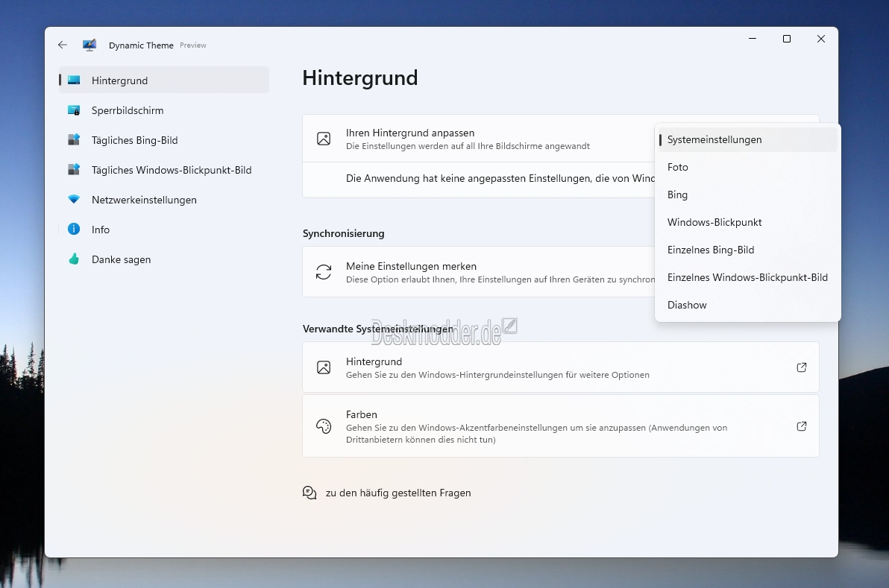Click the Tägliches Bing-Bild icon
Viewport: 889px width, 588px height.
74,140
